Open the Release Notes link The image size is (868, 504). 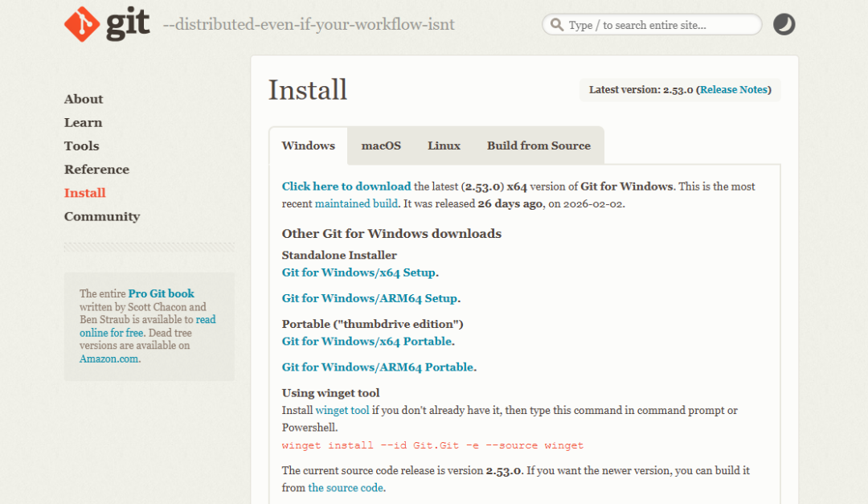734,90
